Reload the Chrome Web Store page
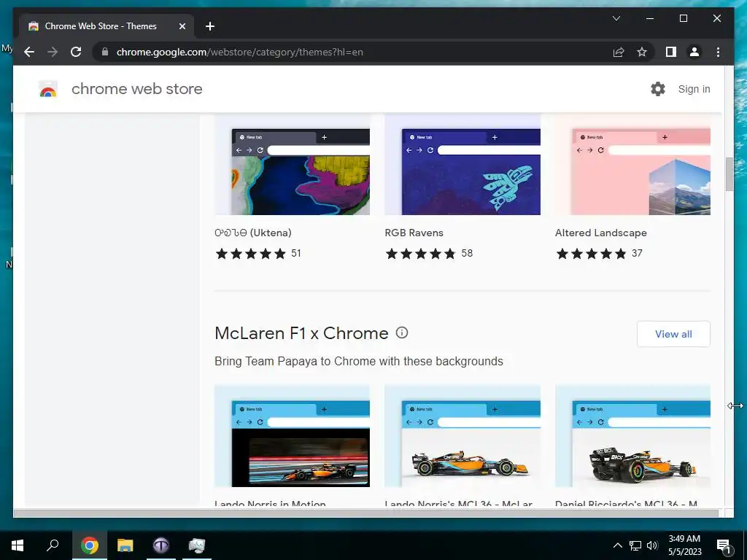Image resolution: width=747 pixels, height=560 pixels. (76, 52)
